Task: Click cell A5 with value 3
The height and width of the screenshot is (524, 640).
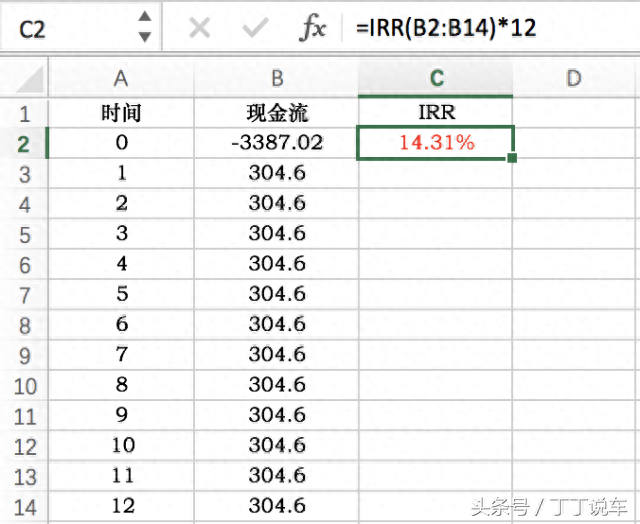Action: [121, 234]
